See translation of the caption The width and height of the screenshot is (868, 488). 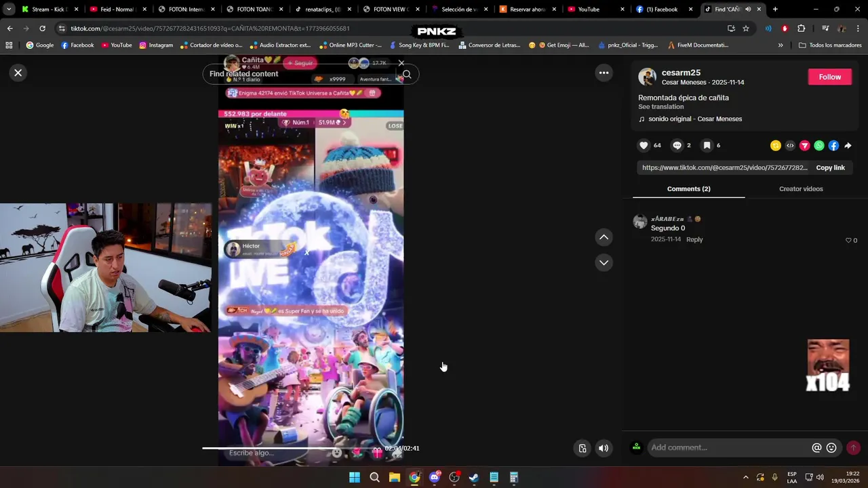660,107
